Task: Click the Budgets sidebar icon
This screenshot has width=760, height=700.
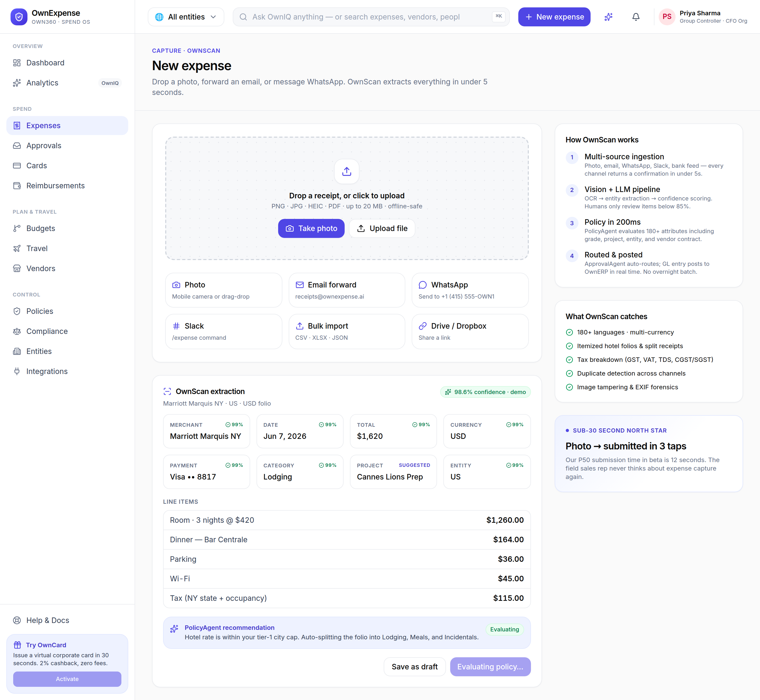Action: pyautogui.click(x=17, y=228)
